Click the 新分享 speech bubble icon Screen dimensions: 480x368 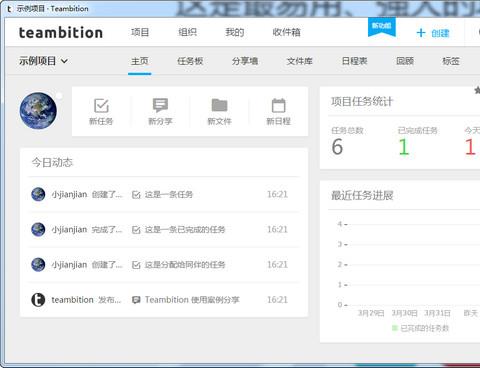pyautogui.click(x=160, y=105)
